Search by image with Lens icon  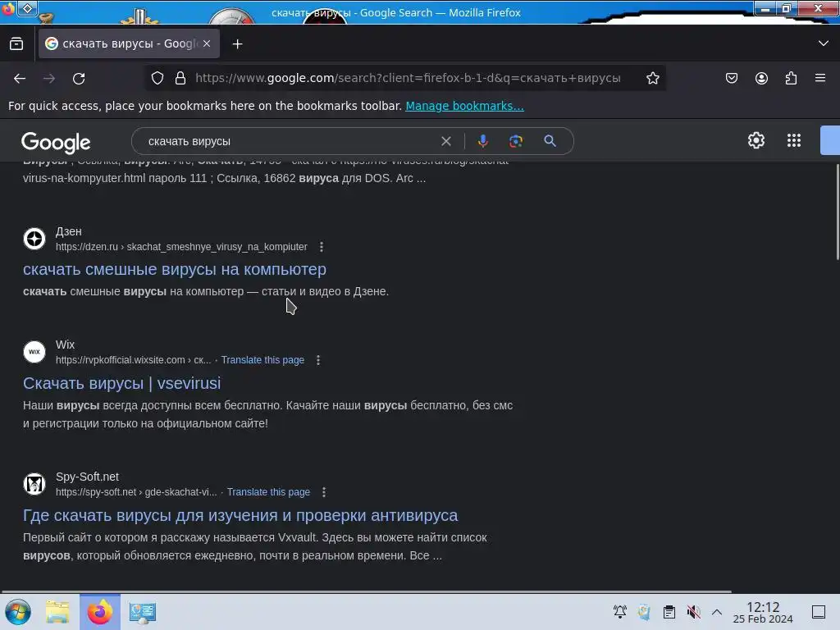[516, 141]
